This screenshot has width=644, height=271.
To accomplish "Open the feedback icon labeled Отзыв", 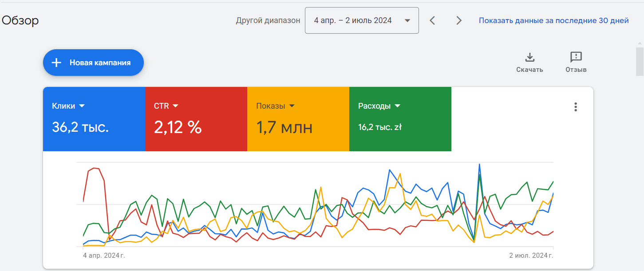I will 576,57.
